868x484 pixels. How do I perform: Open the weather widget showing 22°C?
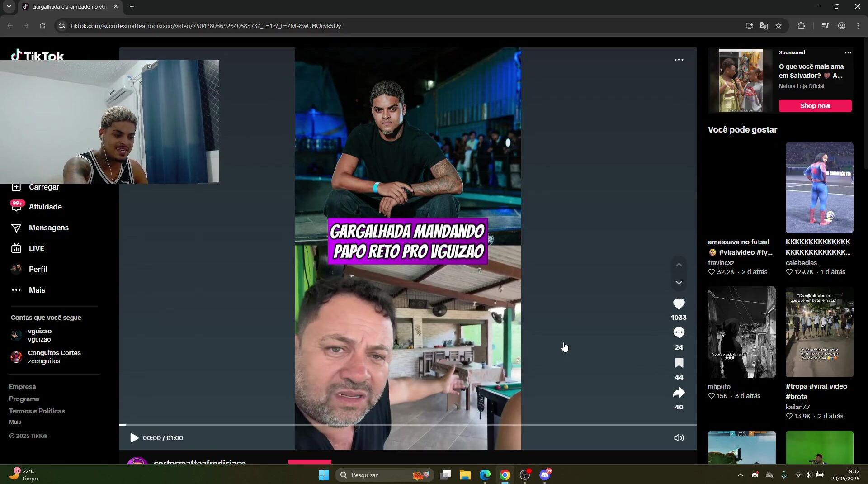click(24, 475)
